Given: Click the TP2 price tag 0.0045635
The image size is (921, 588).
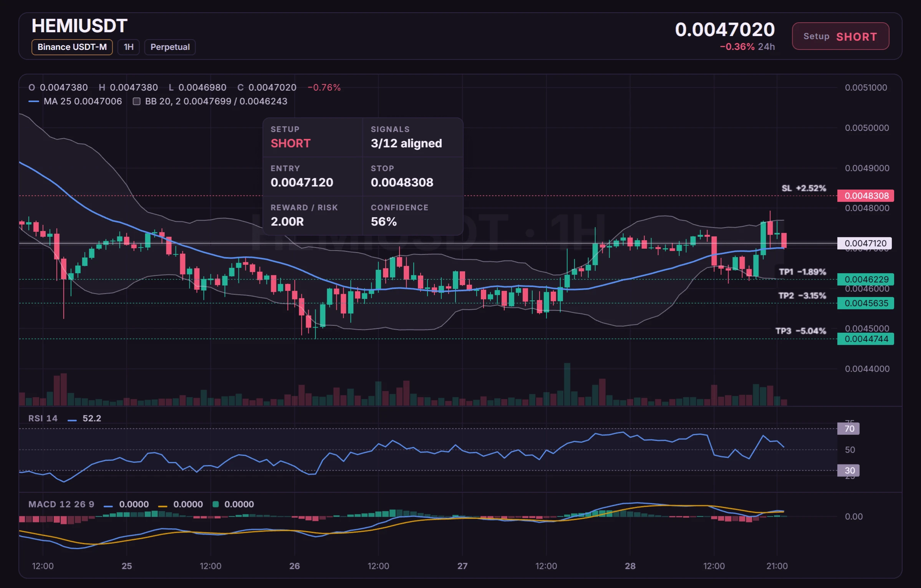Looking at the screenshot, I should click(866, 303).
